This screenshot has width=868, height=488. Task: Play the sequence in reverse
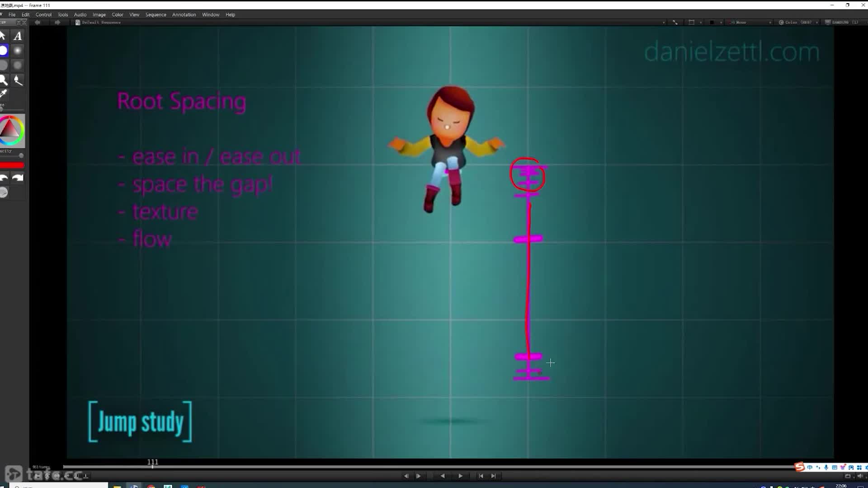pos(443,476)
